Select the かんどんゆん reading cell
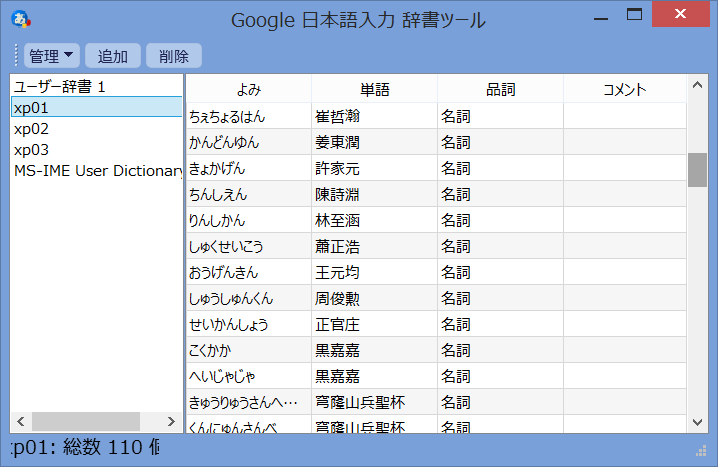This screenshot has width=718, height=467. (249, 142)
